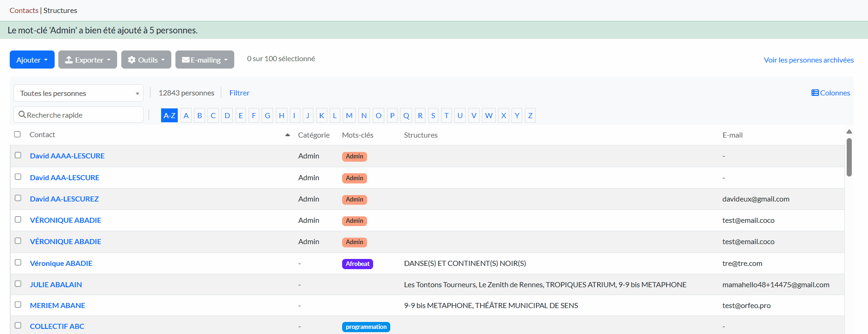
Task: Select the A-Z alphabet filter
Action: tap(169, 115)
